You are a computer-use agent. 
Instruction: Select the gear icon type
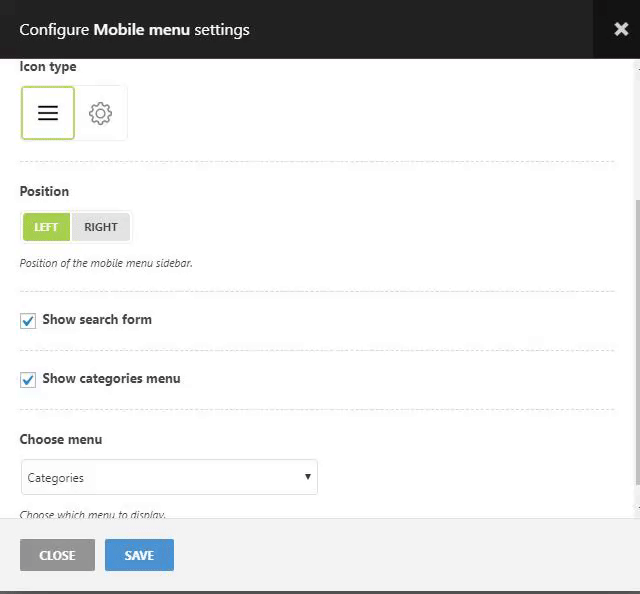(x=100, y=113)
